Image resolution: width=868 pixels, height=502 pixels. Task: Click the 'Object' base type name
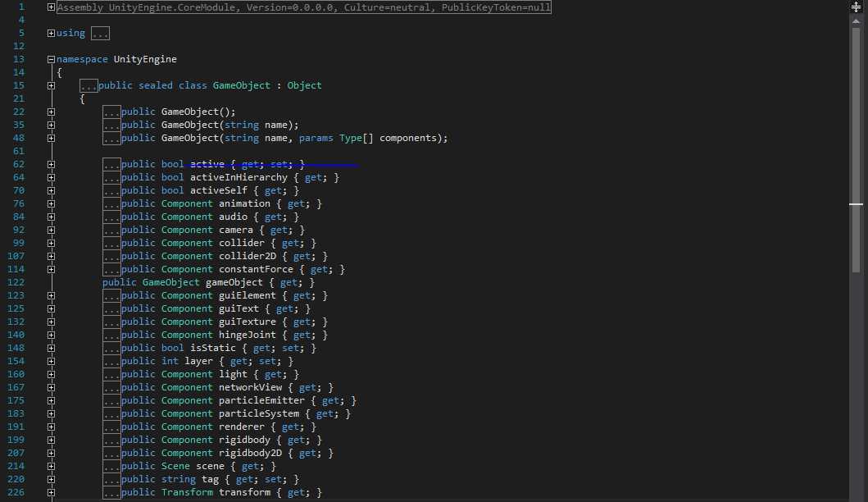[304, 85]
